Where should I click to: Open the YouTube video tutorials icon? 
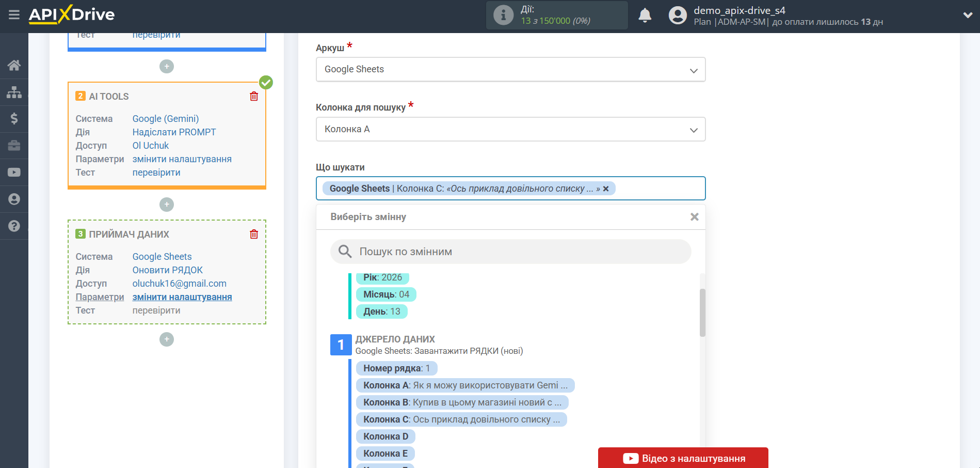tap(14, 172)
